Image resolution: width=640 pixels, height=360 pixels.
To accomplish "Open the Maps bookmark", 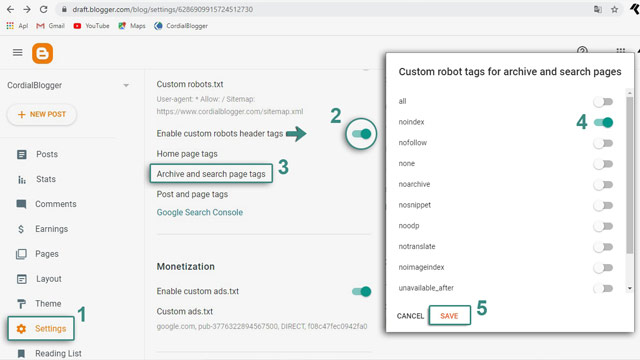I will point(132,26).
